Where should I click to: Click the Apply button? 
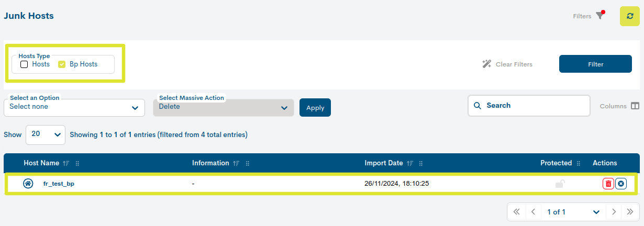[315, 108]
